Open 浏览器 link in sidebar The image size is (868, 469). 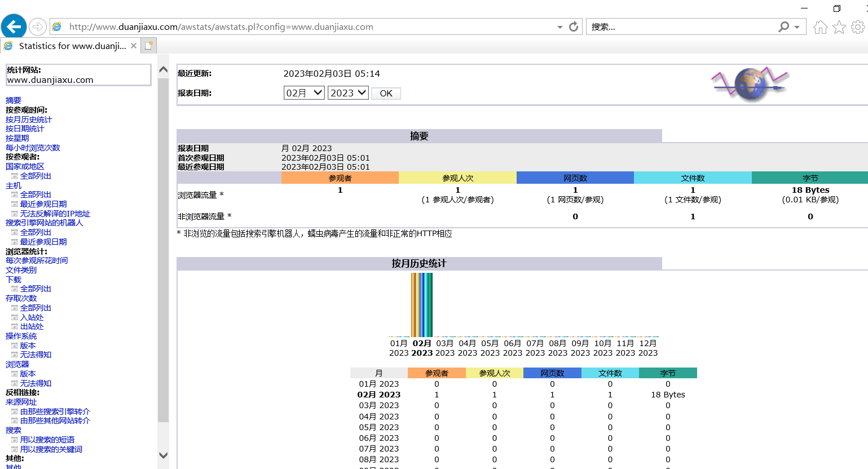(17, 364)
